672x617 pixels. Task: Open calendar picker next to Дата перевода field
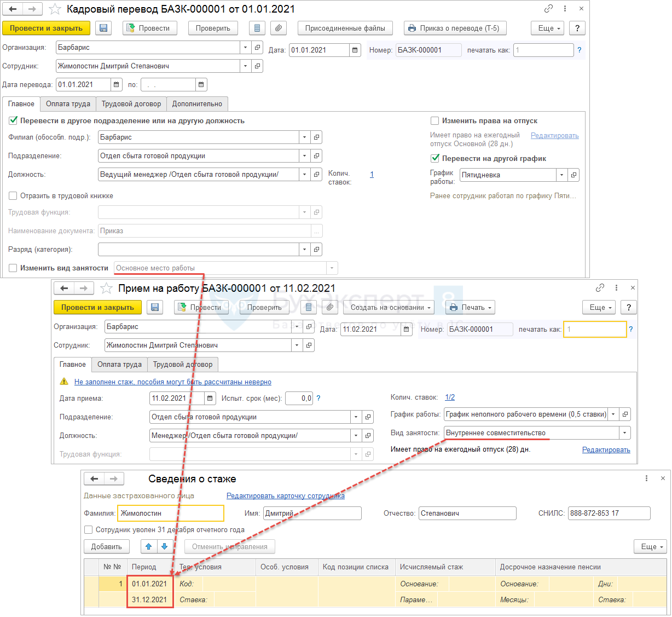point(116,85)
